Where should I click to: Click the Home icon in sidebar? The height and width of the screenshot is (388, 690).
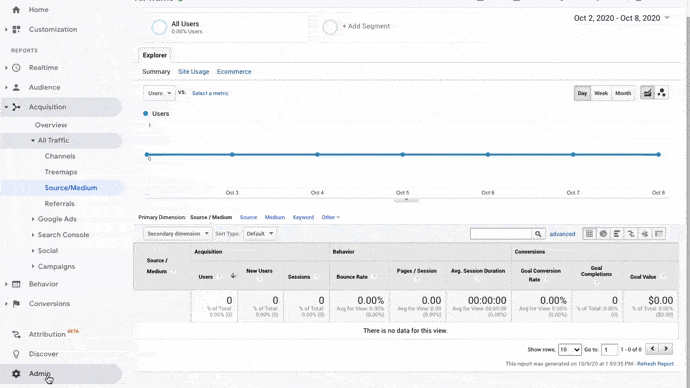pos(16,9)
